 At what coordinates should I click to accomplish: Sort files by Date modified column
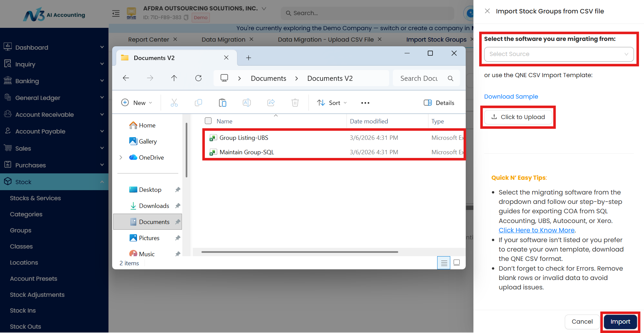click(369, 121)
